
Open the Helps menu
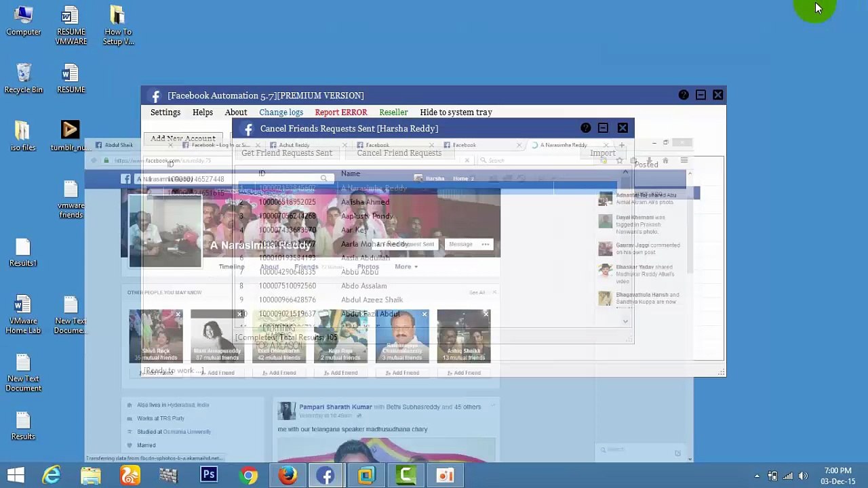point(203,113)
